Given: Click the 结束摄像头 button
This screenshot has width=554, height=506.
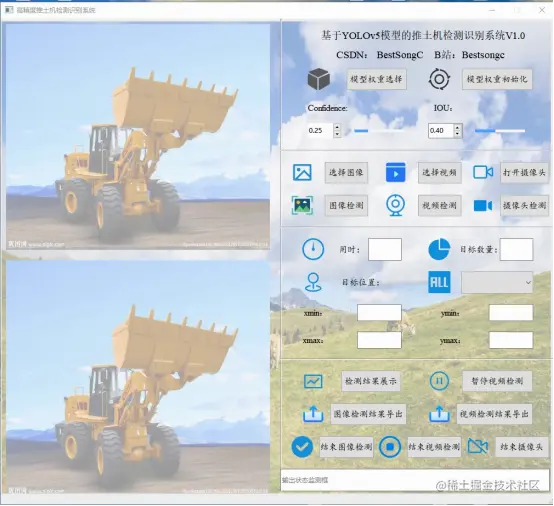Looking at the screenshot, I should [x=521, y=447].
